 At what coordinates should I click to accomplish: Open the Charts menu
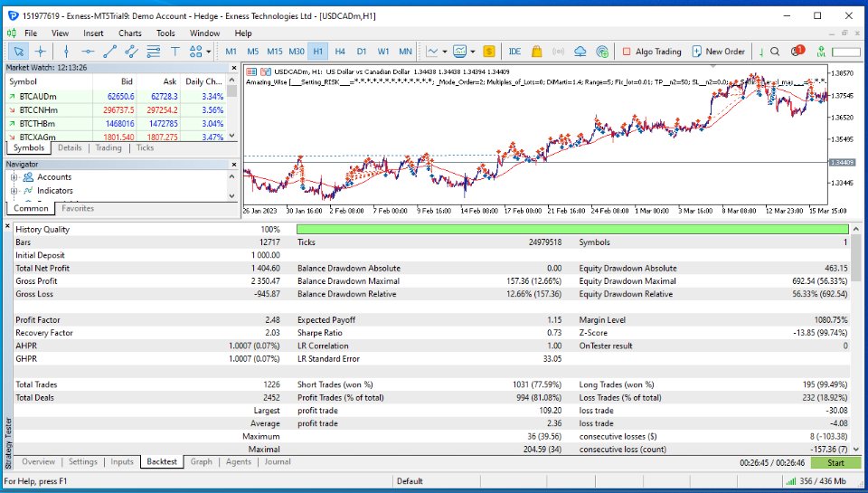pyautogui.click(x=130, y=33)
